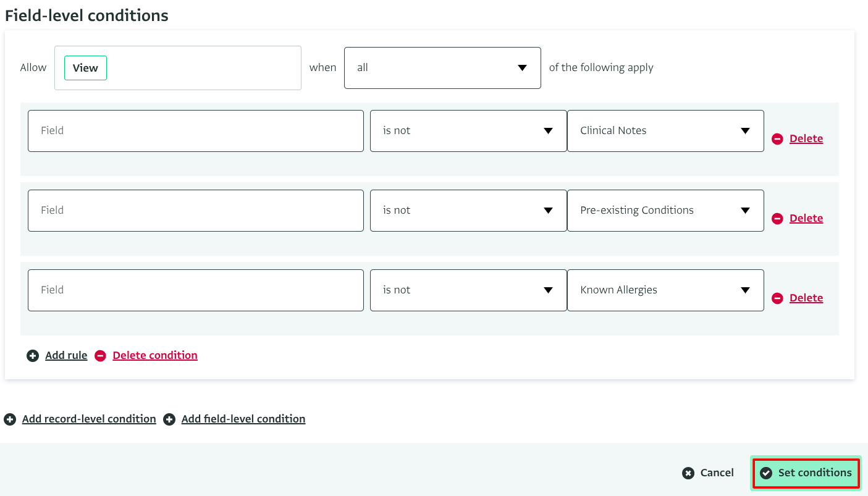Click the first rule's Field input
This screenshot has height=496, width=868.
coord(195,131)
